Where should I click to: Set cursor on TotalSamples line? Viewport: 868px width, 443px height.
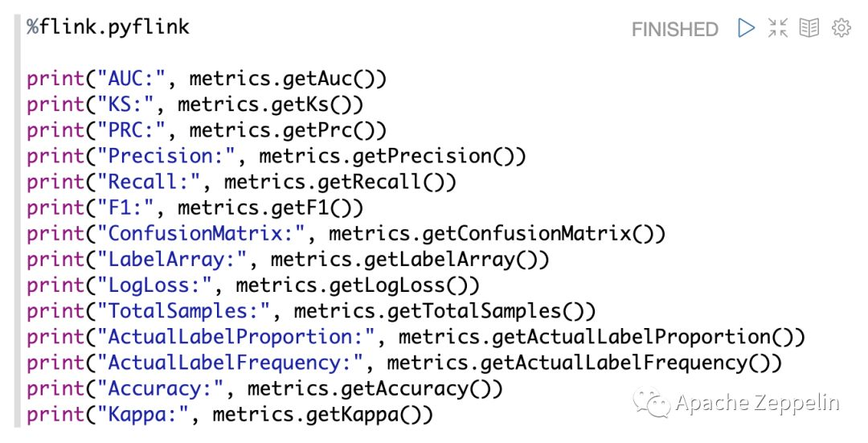coord(311,312)
